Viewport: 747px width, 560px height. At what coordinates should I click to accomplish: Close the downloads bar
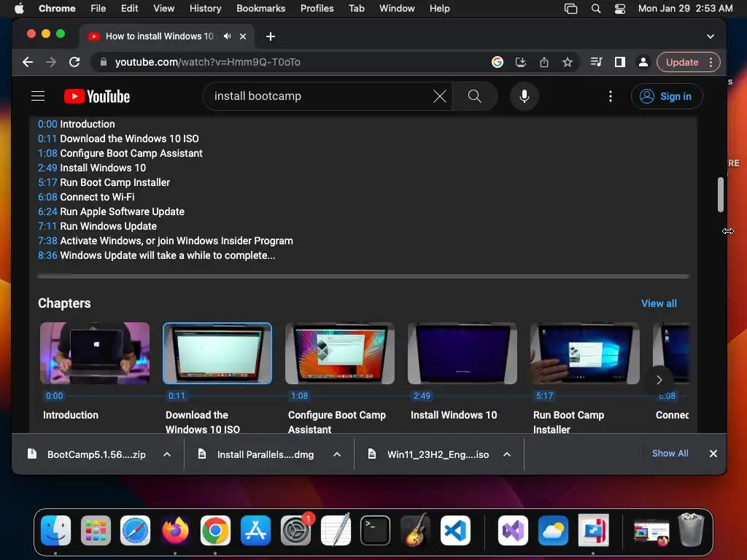[713, 454]
